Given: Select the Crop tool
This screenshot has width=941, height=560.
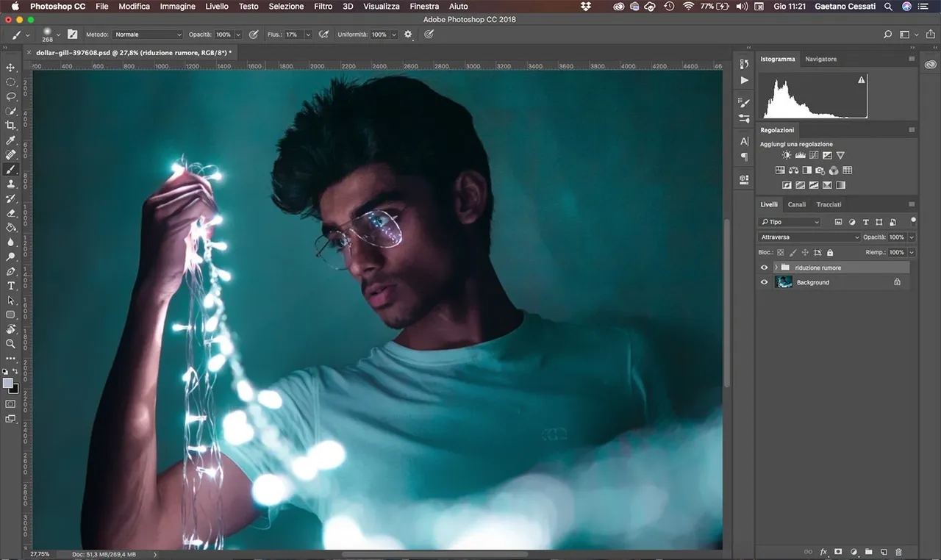Looking at the screenshot, I should (x=10, y=126).
